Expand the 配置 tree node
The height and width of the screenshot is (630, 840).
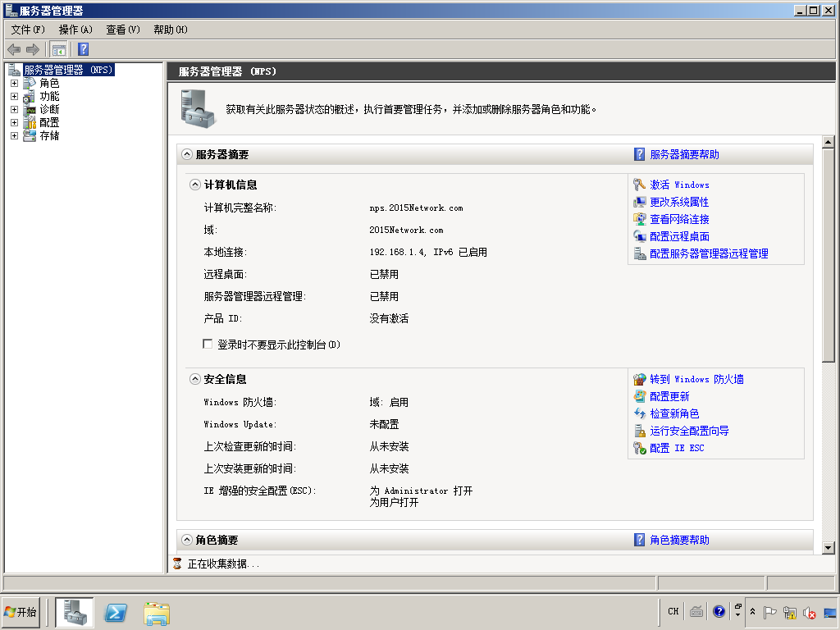[x=15, y=123]
